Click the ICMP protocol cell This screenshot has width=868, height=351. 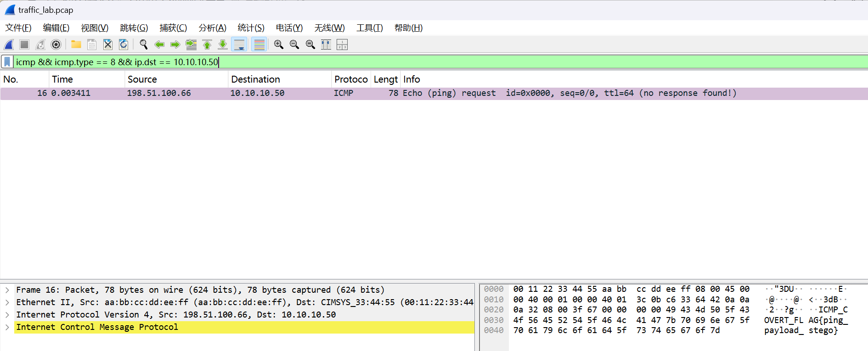click(344, 93)
